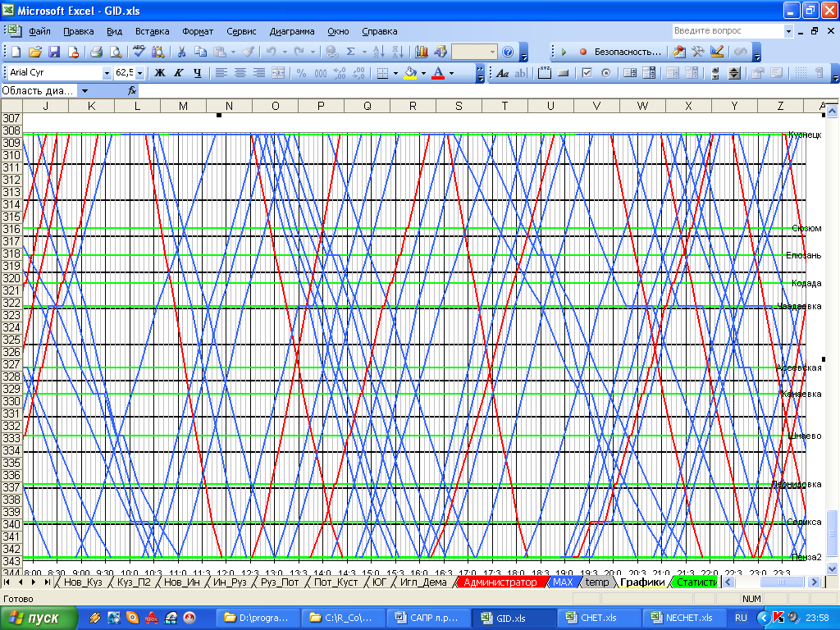840x630 pixels.
Task: Open the font size dropdown
Action: (139, 73)
